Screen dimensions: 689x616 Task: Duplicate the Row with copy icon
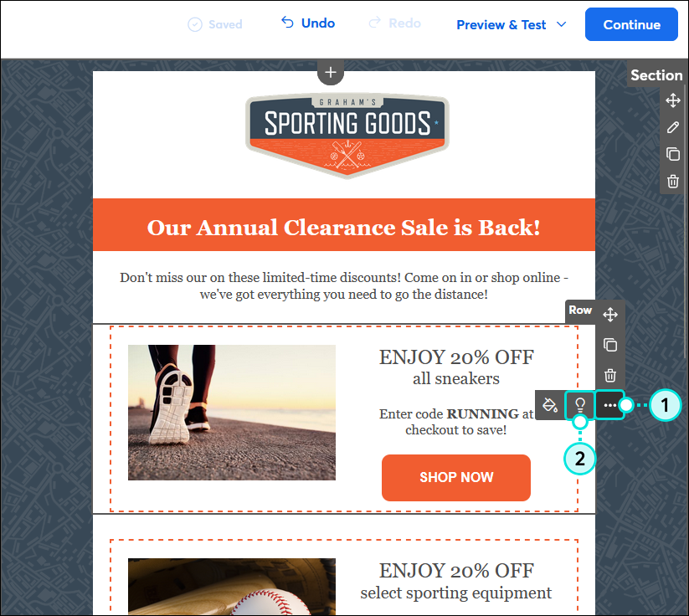tap(610, 345)
